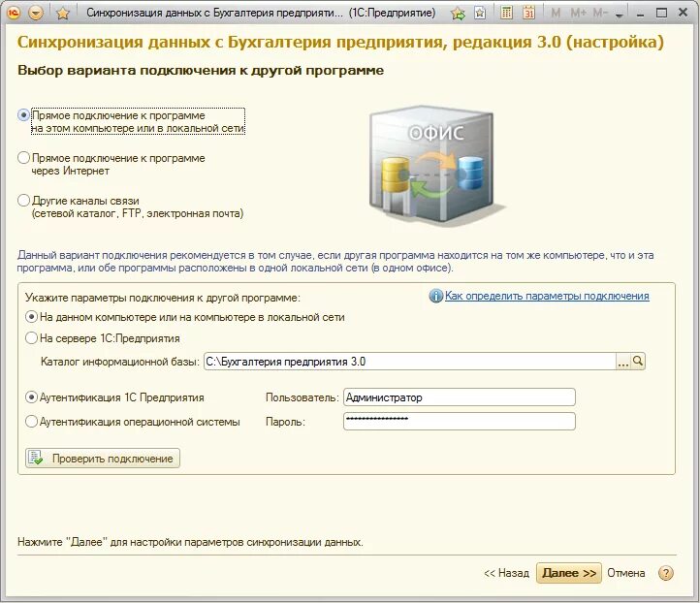Click the office servers illustration

[x=435, y=166]
